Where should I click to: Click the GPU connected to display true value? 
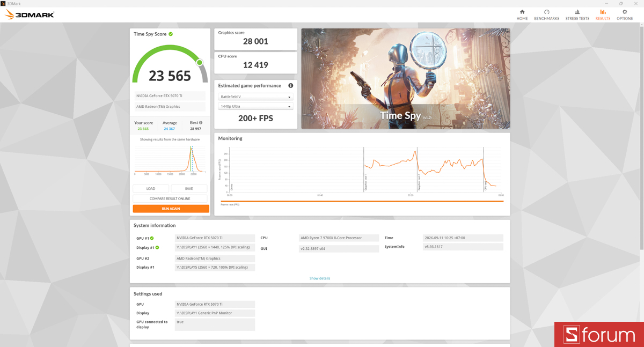[215, 324]
